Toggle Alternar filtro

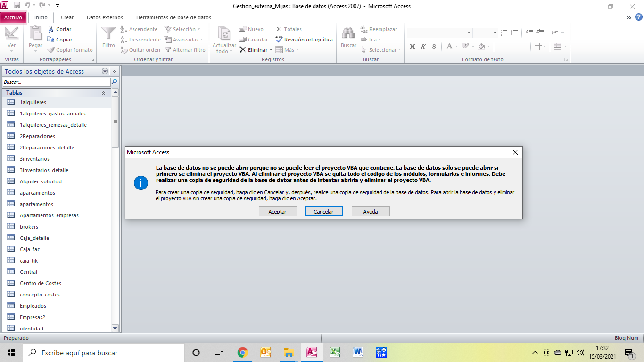click(185, 50)
